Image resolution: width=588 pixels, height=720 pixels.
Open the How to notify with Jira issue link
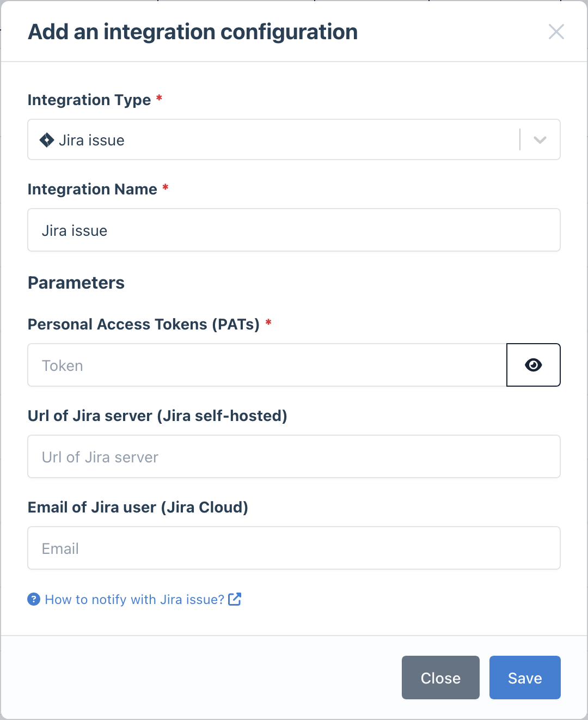[134, 599]
